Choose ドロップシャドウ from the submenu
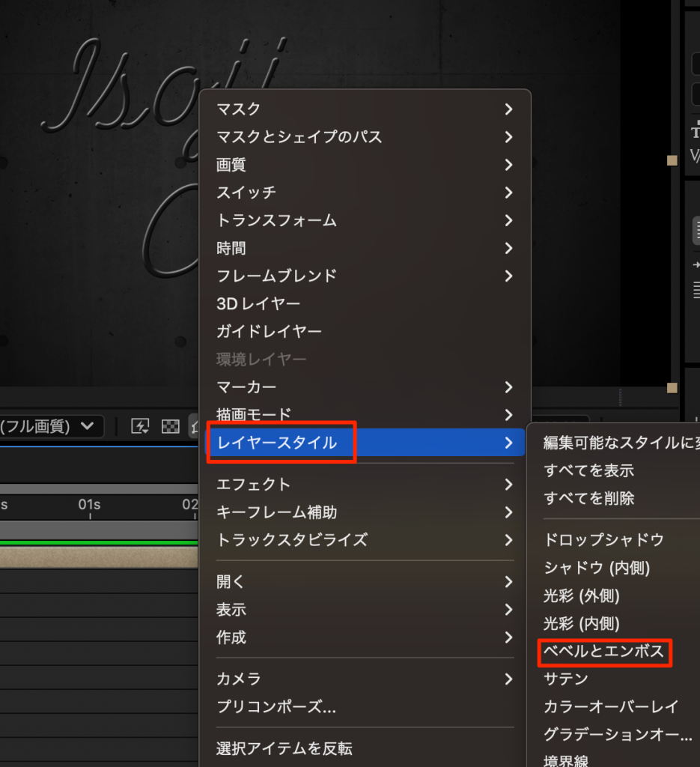This screenshot has width=700, height=767. (603, 540)
